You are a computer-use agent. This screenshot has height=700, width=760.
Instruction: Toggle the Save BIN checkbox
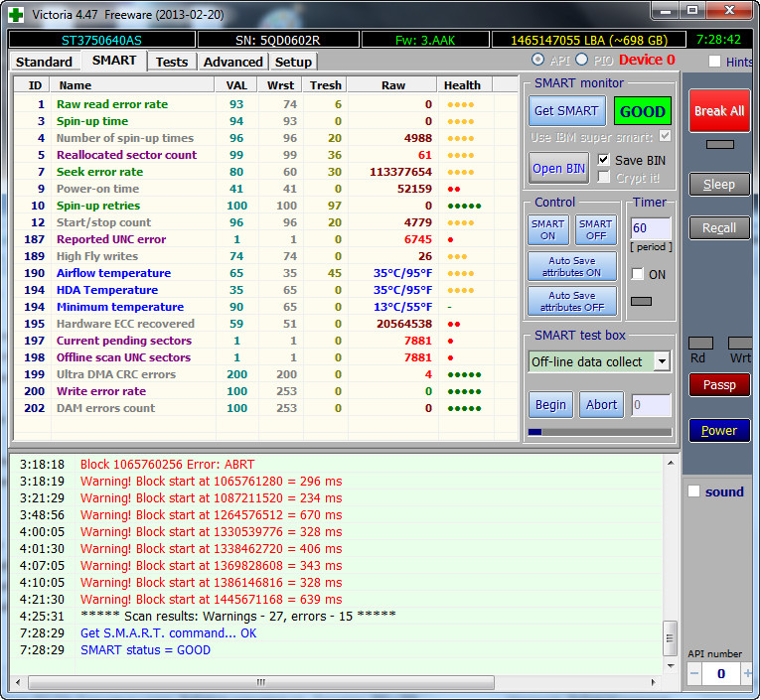pyautogui.click(x=604, y=160)
